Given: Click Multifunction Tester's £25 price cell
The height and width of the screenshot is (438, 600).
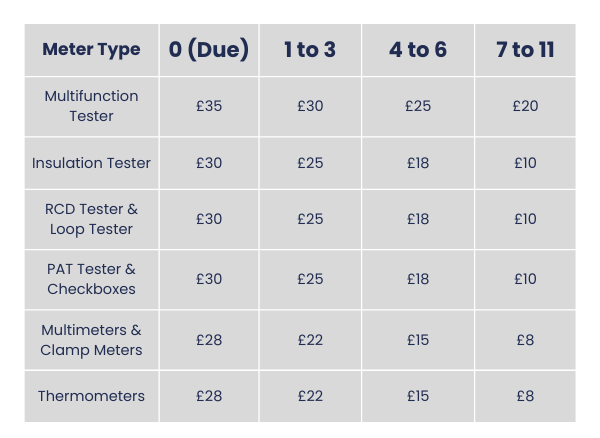Looking at the screenshot, I should 418,106.
